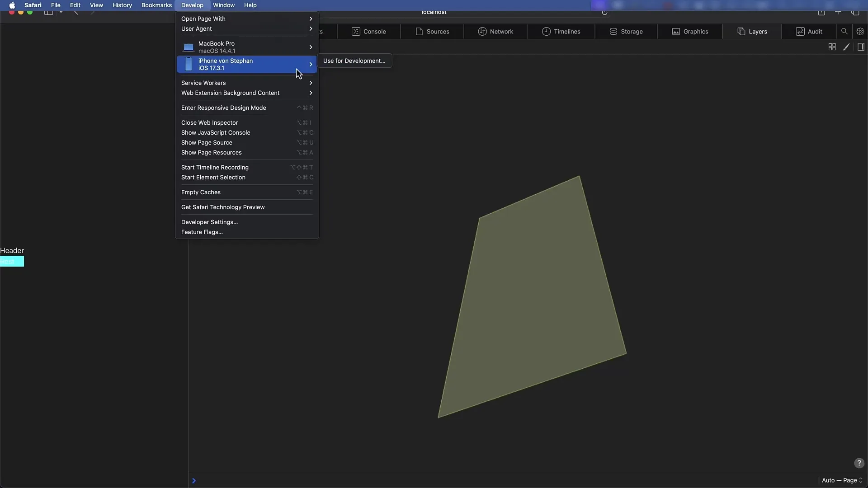Viewport: 868px width, 488px height.
Task: Open the History menu
Action: pyautogui.click(x=122, y=5)
